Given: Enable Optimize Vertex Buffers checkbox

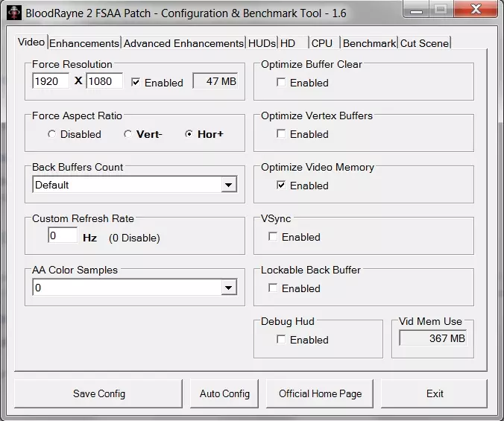Looking at the screenshot, I should click(x=281, y=134).
